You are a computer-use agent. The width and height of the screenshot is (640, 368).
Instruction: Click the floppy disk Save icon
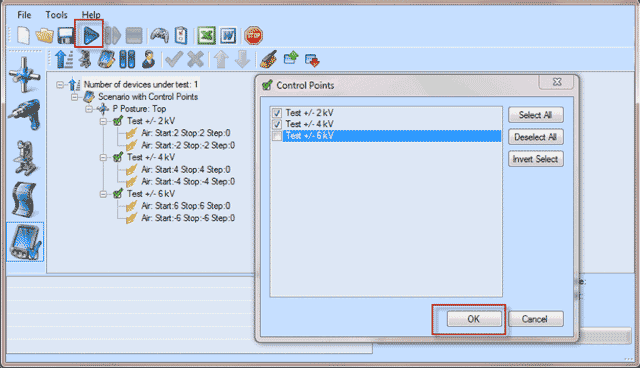point(65,36)
